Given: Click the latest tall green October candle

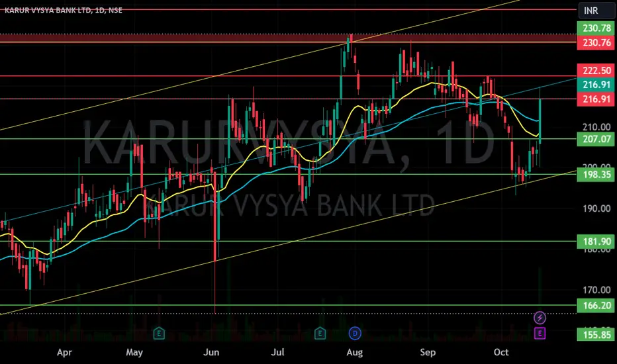Looking at the screenshot, I should 540,121.
